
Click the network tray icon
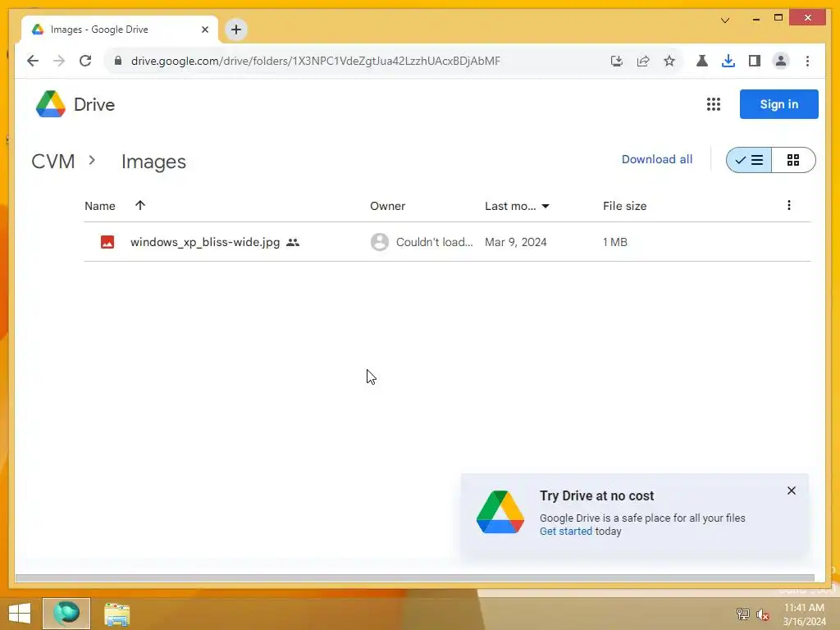(742, 614)
